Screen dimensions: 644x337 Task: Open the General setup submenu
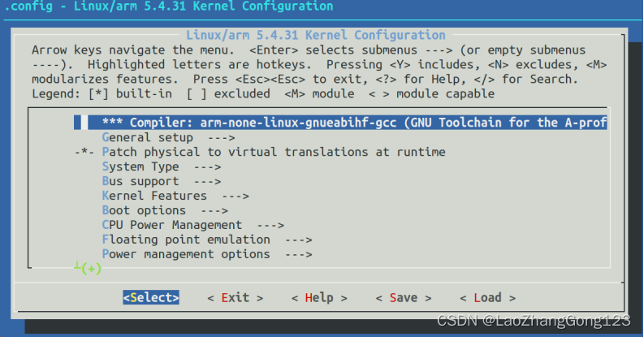pyautogui.click(x=168, y=137)
